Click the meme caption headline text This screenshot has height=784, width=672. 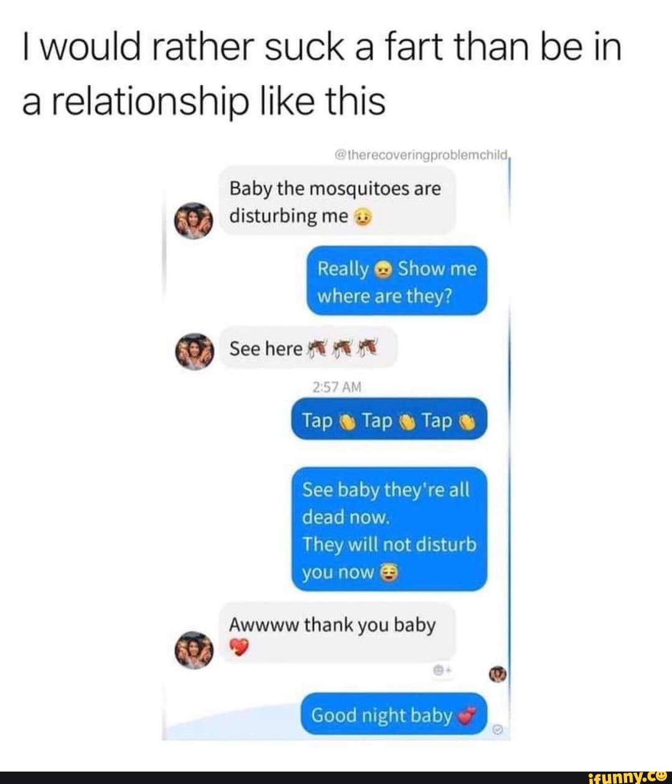click(322, 72)
